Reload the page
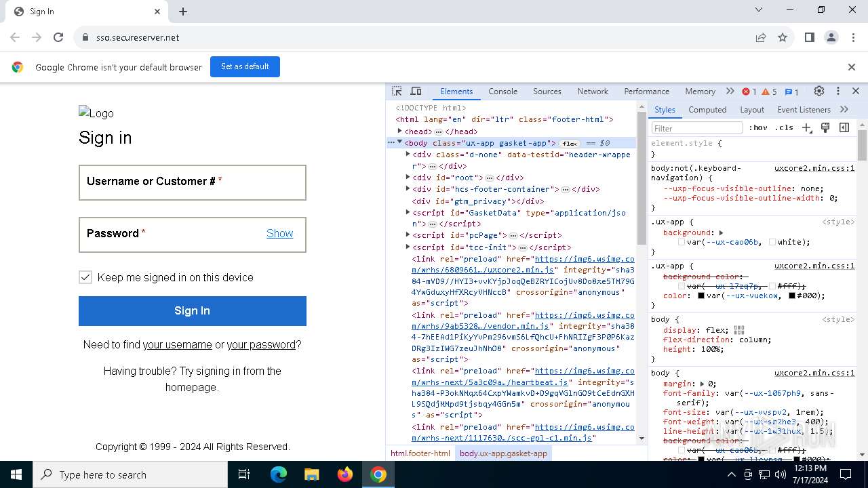Screen dimensions: 868x488 tap(58, 37)
